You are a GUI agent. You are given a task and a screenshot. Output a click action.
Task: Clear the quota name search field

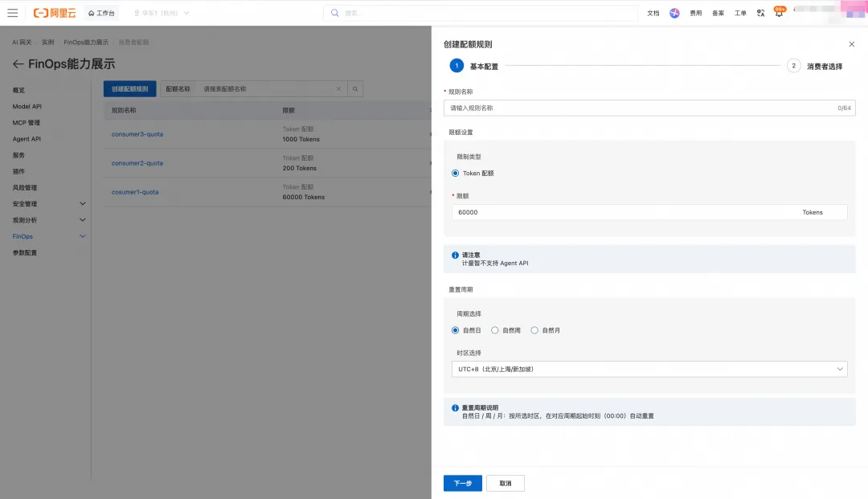click(338, 88)
